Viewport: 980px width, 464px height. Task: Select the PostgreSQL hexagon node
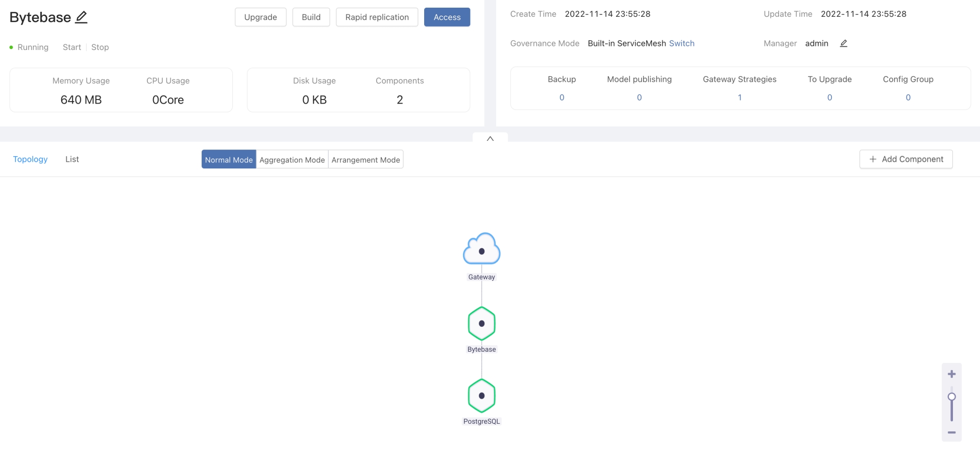pos(482,396)
